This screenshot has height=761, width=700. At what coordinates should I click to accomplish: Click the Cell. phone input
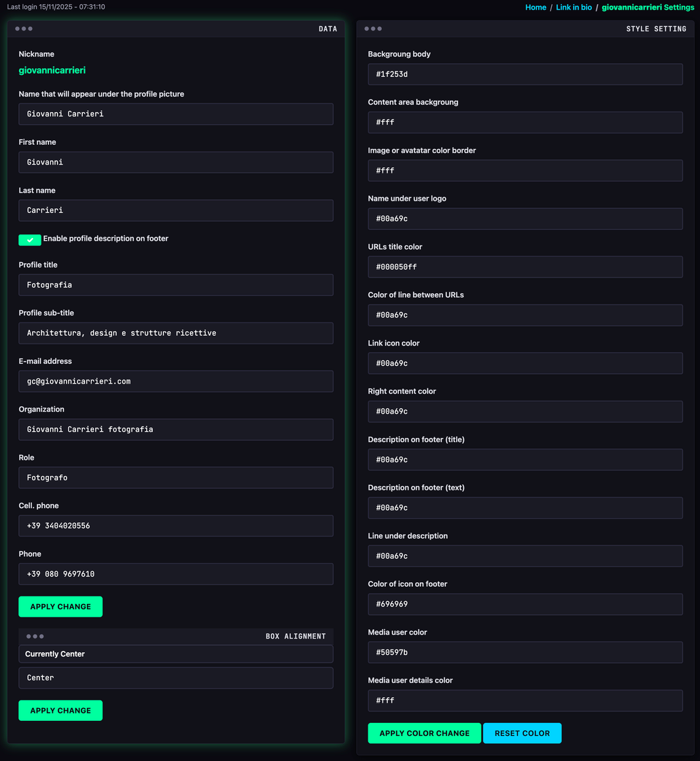pos(175,526)
